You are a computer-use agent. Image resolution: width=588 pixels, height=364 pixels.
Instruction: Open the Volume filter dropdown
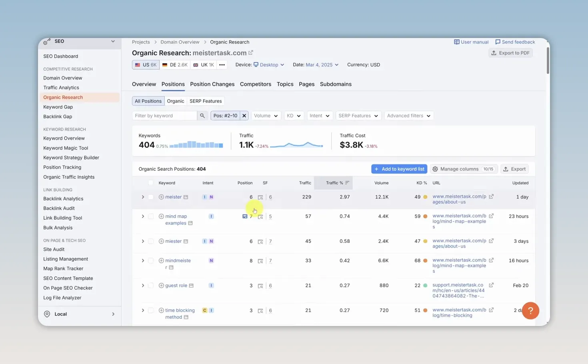point(266,116)
